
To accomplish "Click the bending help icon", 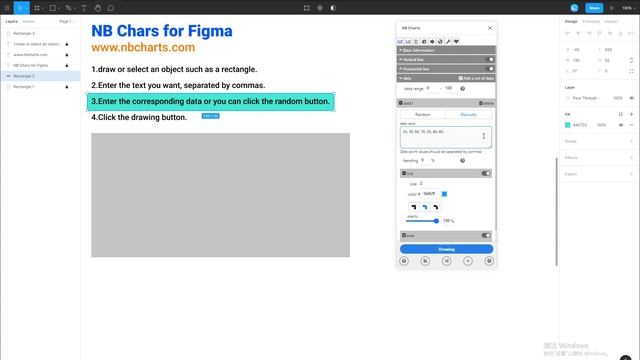I will click(462, 160).
